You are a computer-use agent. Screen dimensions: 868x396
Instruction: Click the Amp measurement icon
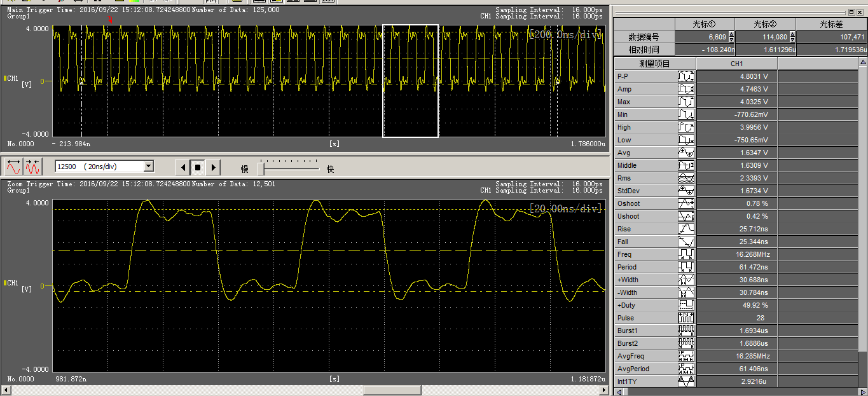[x=686, y=89]
